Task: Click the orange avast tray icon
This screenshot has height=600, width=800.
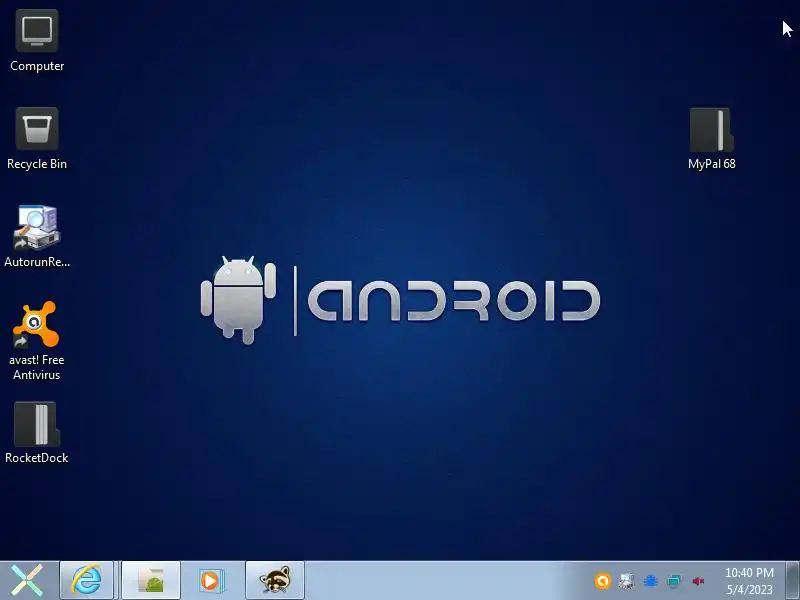Action: (x=603, y=581)
